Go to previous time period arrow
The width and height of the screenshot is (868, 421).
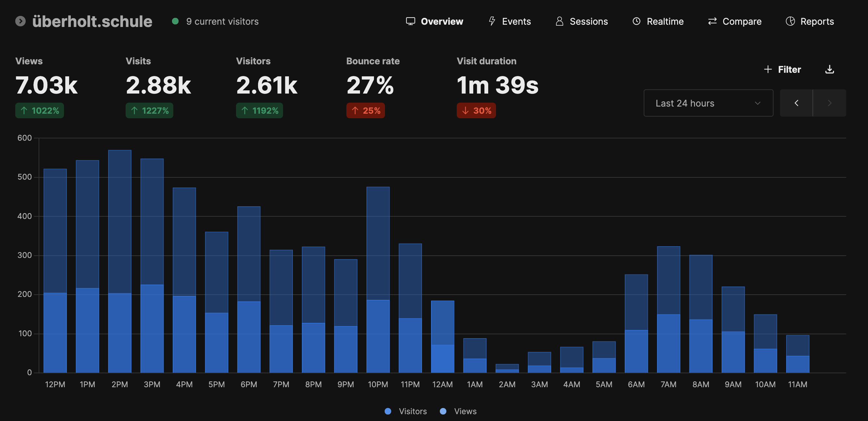pyautogui.click(x=796, y=103)
